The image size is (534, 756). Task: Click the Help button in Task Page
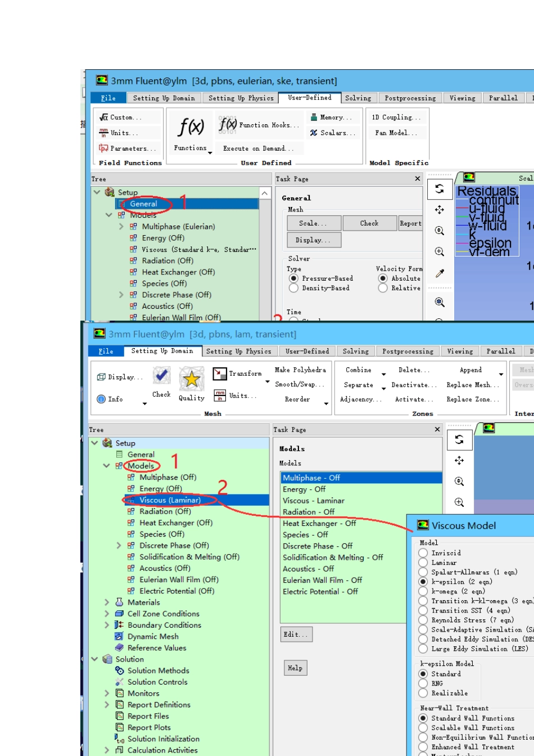tap(295, 668)
